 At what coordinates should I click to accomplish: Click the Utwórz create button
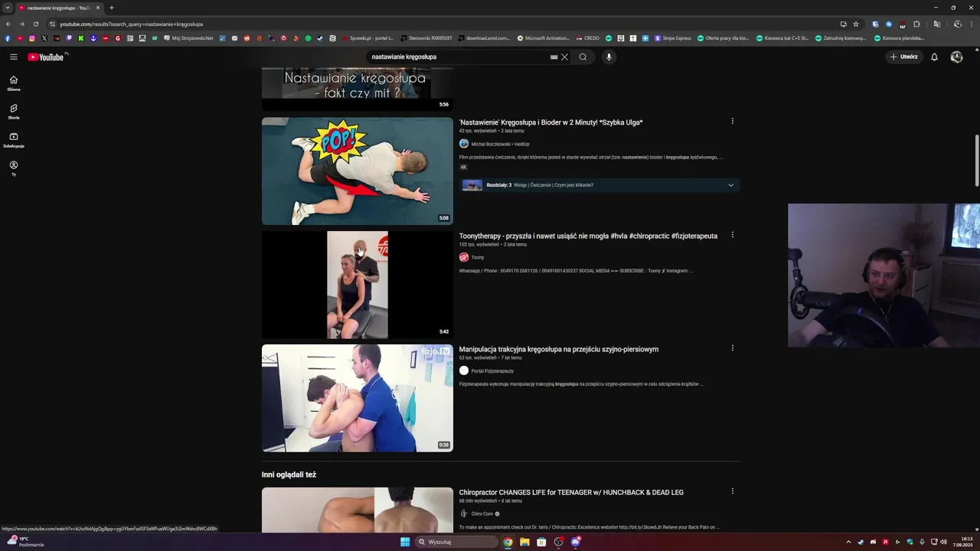tap(903, 57)
